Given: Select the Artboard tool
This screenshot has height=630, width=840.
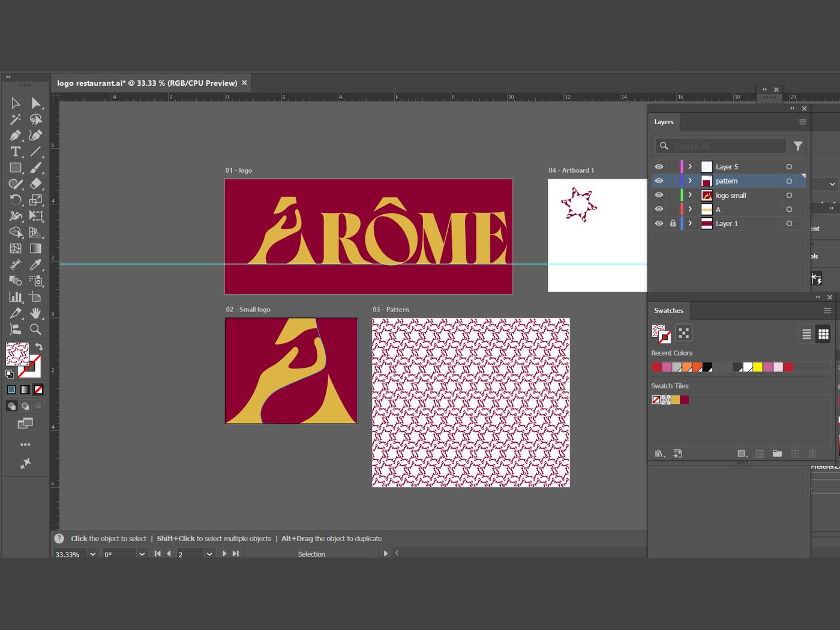Looking at the screenshot, I should pyautogui.click(x=36, y=297).
